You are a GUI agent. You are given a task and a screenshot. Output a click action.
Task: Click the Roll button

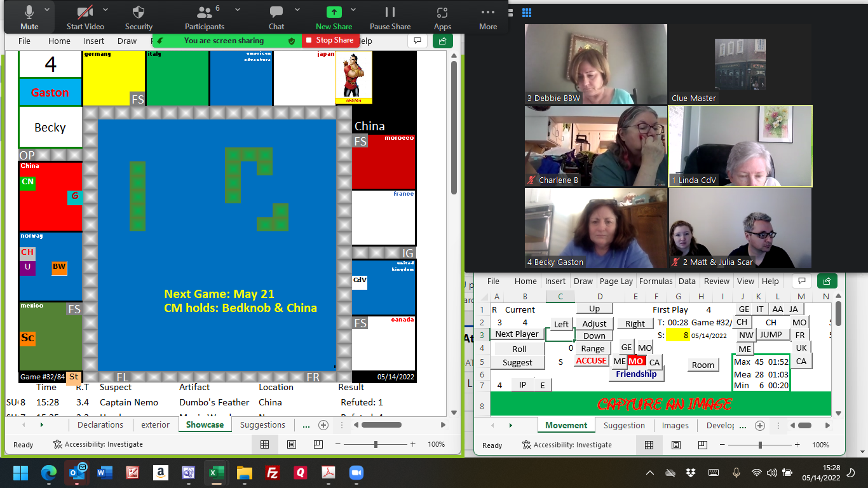click(519, 349)
